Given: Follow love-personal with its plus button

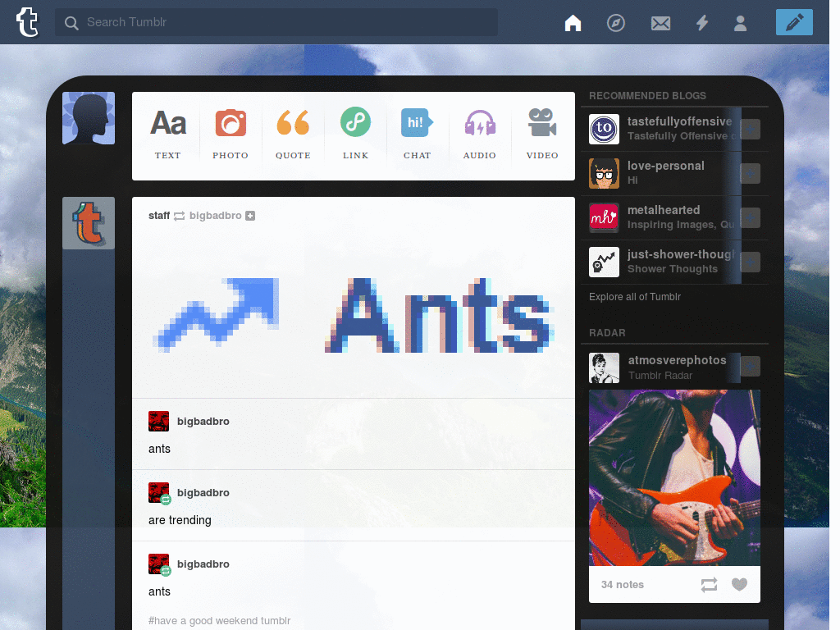Looking at the screenshot, I should point(750,174).
